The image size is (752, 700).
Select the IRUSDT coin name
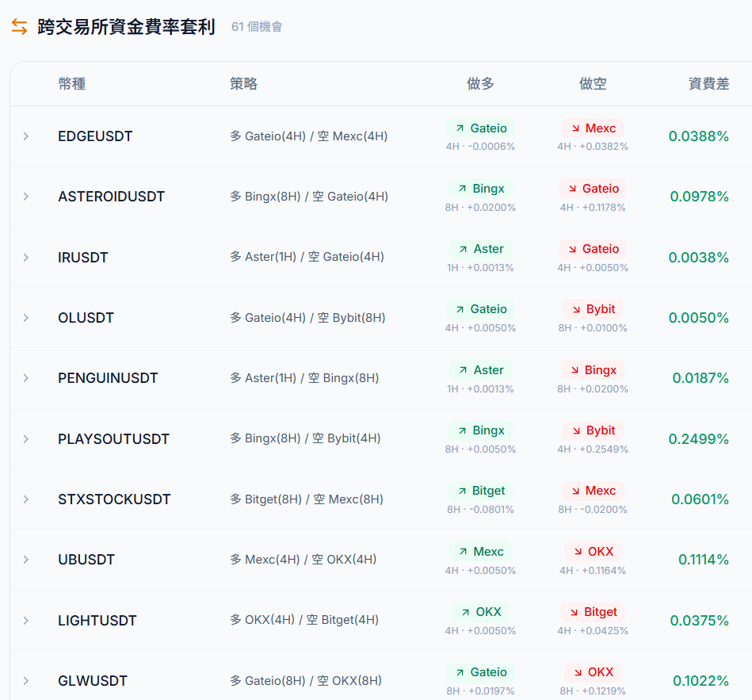click(83, 258)
